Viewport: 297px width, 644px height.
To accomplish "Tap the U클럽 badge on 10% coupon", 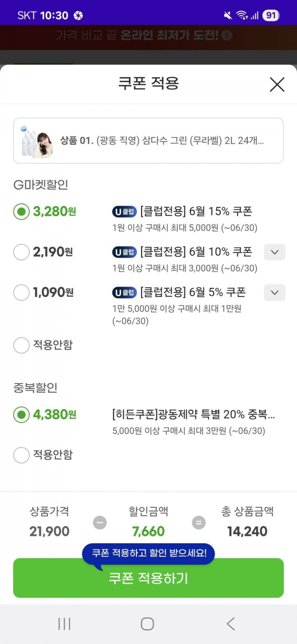I will [124, 252].
